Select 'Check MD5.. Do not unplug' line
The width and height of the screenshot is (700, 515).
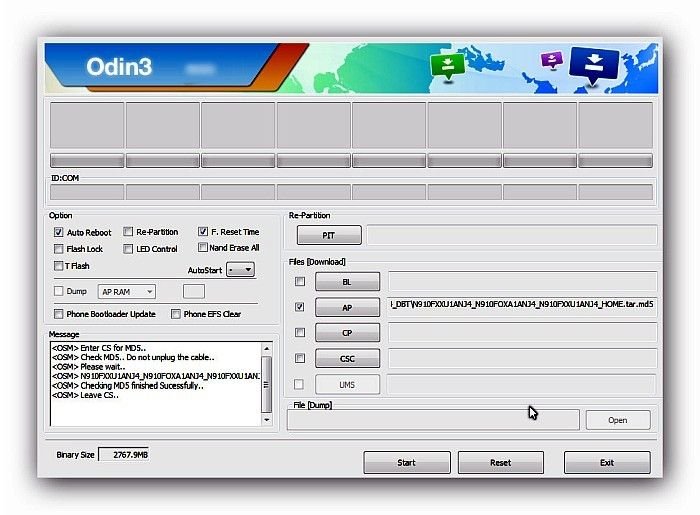pyautogui.click(x=133, y=357)
